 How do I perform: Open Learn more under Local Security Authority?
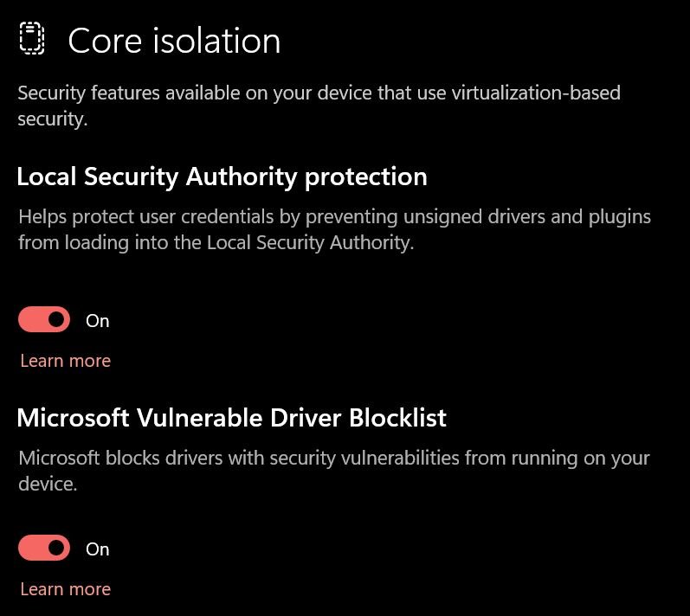coord(66,361)
